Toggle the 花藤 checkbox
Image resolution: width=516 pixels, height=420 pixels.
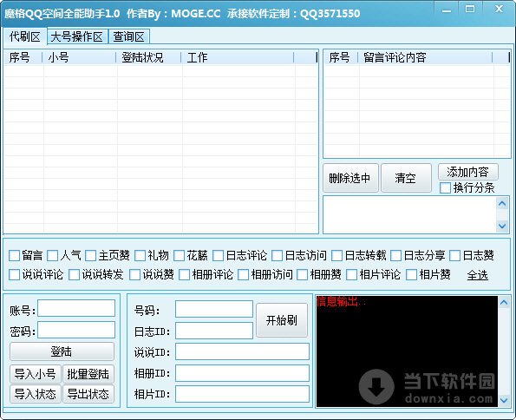coord(180,256)
